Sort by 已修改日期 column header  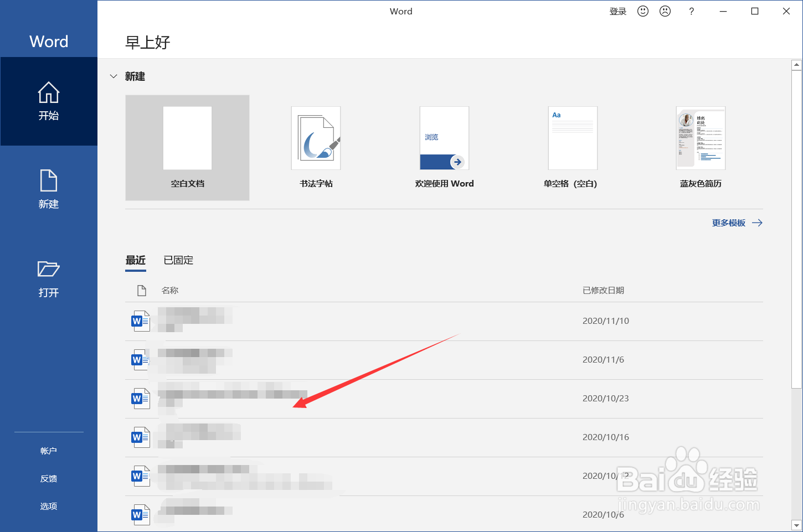pos(603,290)
